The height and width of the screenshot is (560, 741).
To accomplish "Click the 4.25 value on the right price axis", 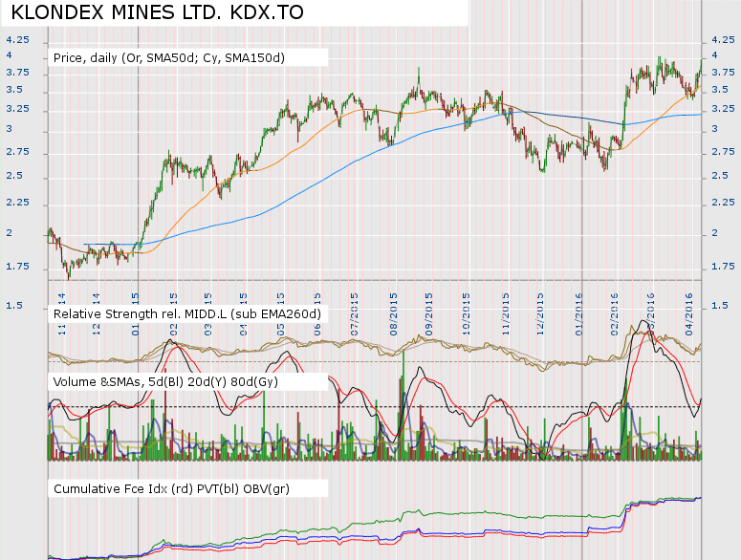I will (x=723, y=40).
